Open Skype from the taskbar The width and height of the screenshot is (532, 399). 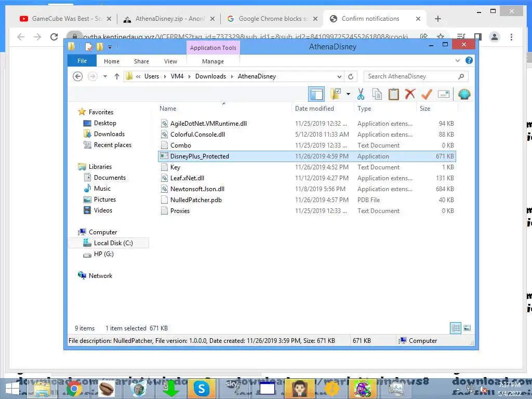(201, 388)
